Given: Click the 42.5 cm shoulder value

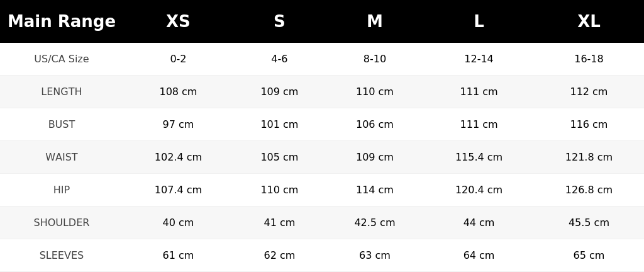Looking at the screenshot, I should (375, 223).
